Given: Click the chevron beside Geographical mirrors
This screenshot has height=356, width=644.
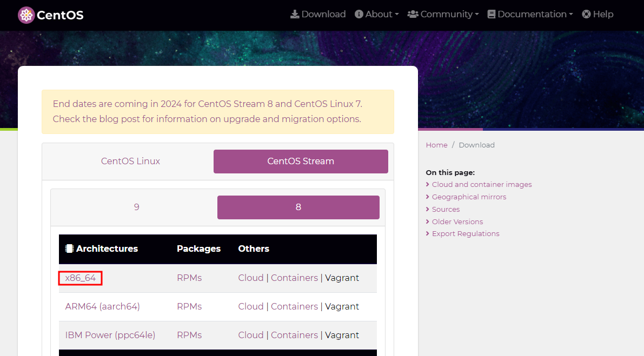Looking at the screenshot, I should (428, 197).
